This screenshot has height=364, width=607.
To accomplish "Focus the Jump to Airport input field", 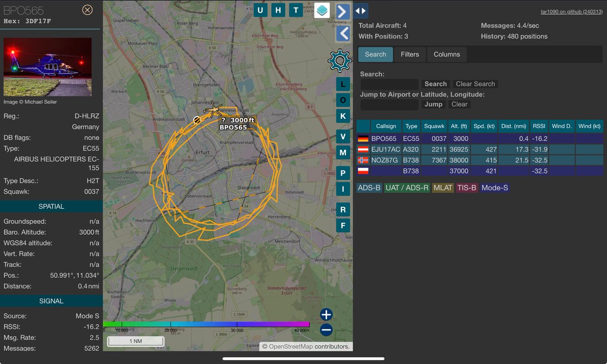I will [389, 104].
